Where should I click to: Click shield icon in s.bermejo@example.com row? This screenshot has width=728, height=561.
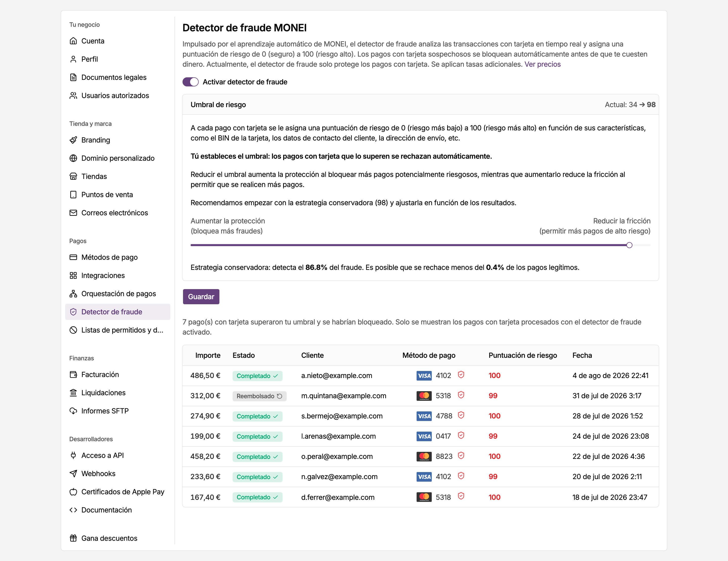pyautogui.click(x=461, y=415)
